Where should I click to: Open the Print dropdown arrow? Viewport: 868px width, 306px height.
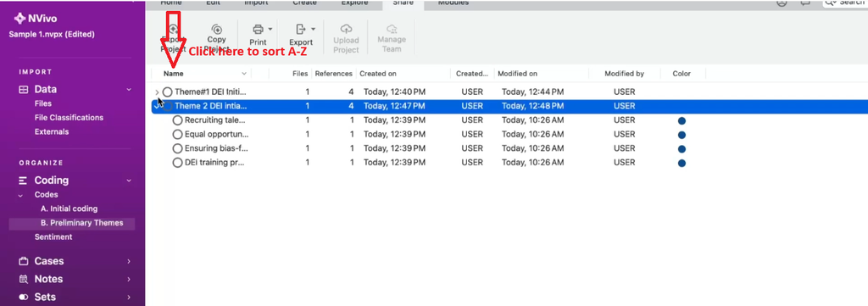pos(270,29)
